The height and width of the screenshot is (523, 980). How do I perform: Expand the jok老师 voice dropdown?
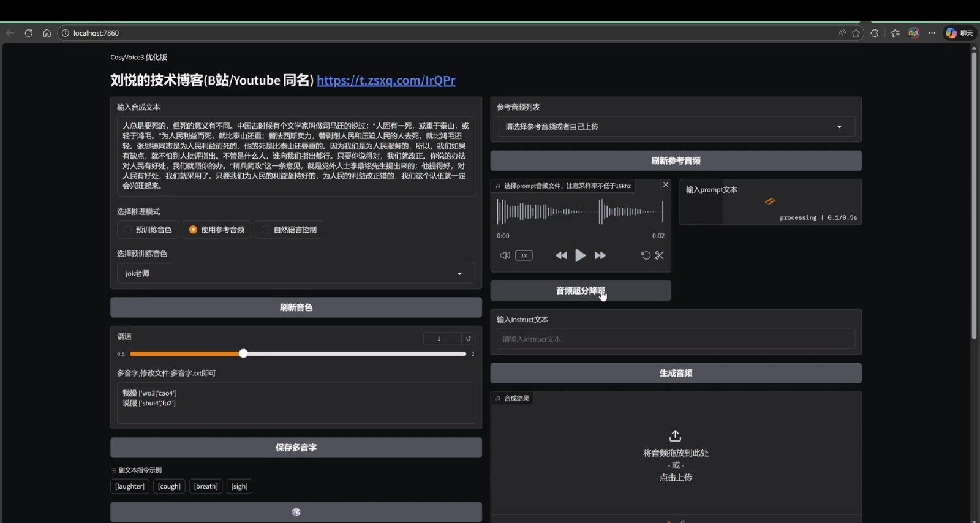(x=295, y=274)
